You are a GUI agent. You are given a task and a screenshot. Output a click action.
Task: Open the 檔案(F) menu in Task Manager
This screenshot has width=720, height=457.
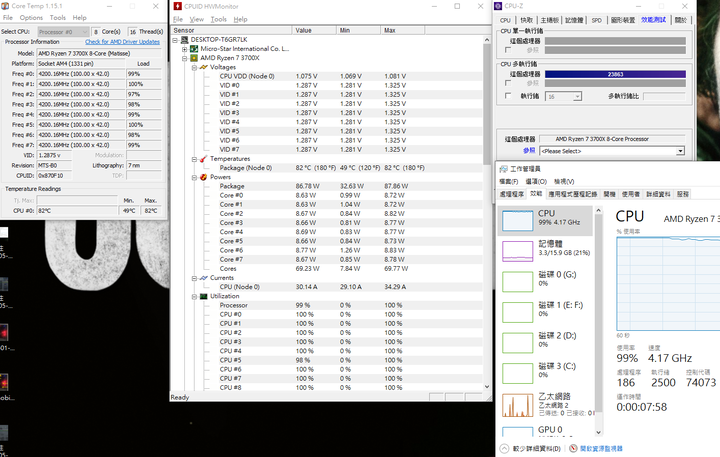click(x=508, y=181)
